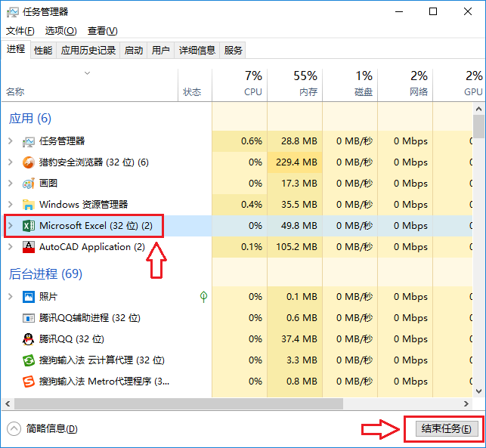
Task: Maximize the Task Manager window
Action: [433, 12]
